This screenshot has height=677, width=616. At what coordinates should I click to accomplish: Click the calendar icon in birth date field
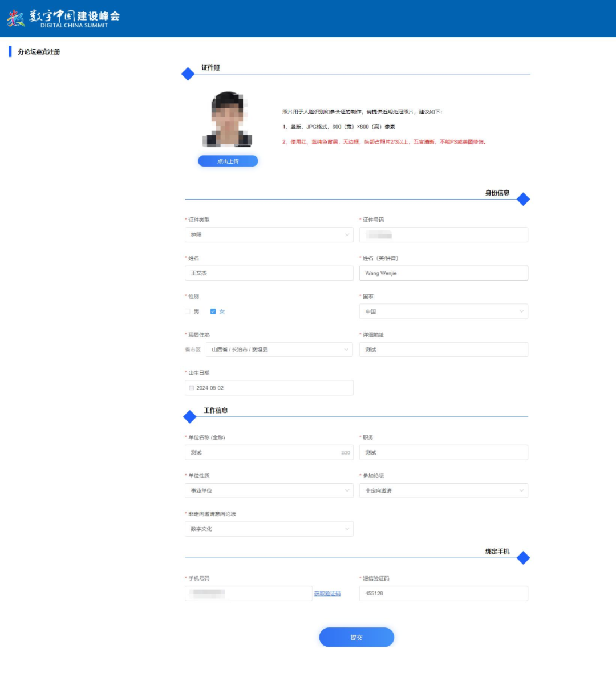pyautogui.click(x=191, y=388)
